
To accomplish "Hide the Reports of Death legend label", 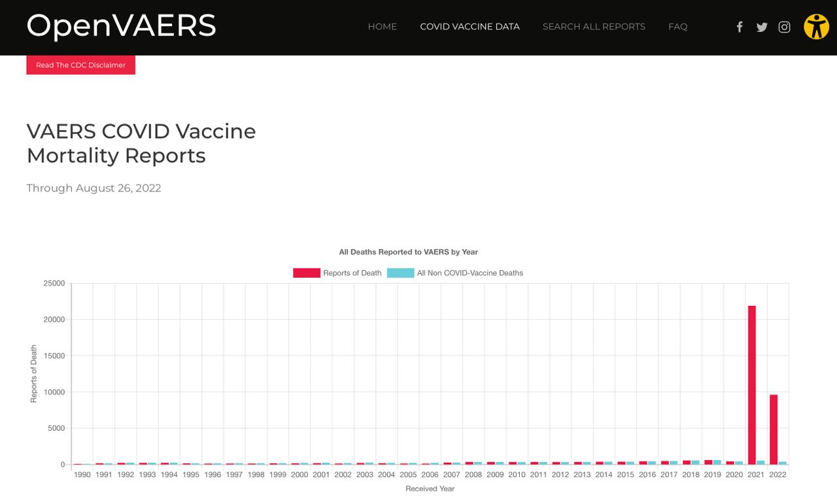I will pos(352,273).
